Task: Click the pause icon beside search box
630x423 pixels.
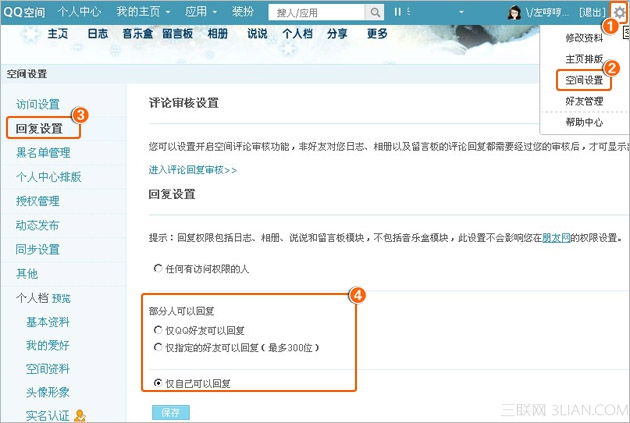Action: (398, 12)
